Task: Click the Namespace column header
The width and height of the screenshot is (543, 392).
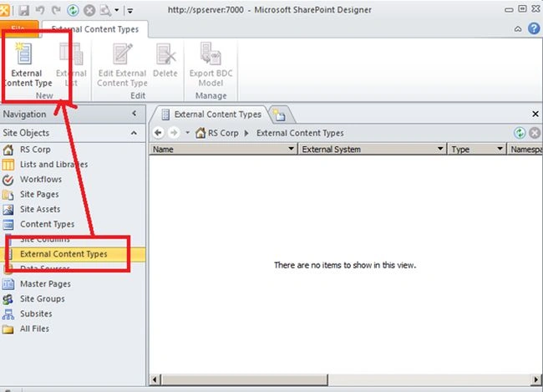Action: pos(525,149)
